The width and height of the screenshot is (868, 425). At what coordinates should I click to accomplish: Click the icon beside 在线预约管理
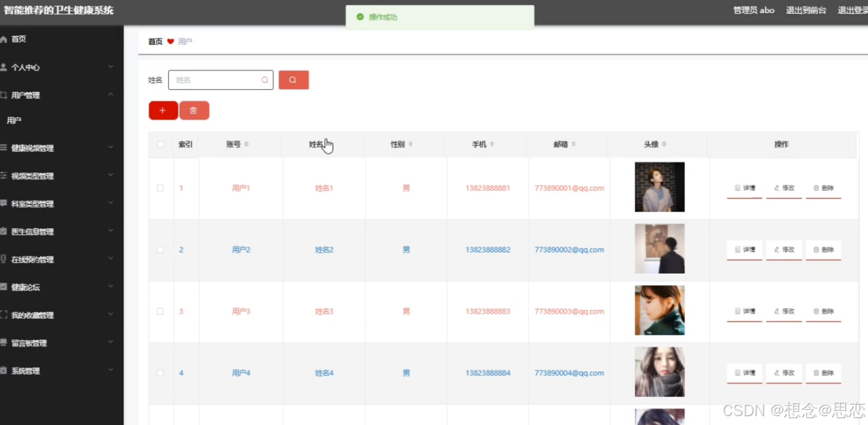(3, 260)
